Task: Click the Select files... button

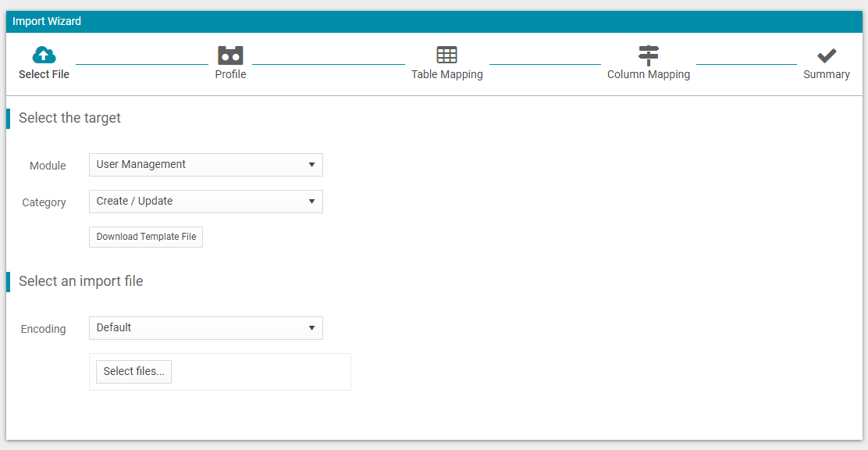Action: [x=133, y=372]
